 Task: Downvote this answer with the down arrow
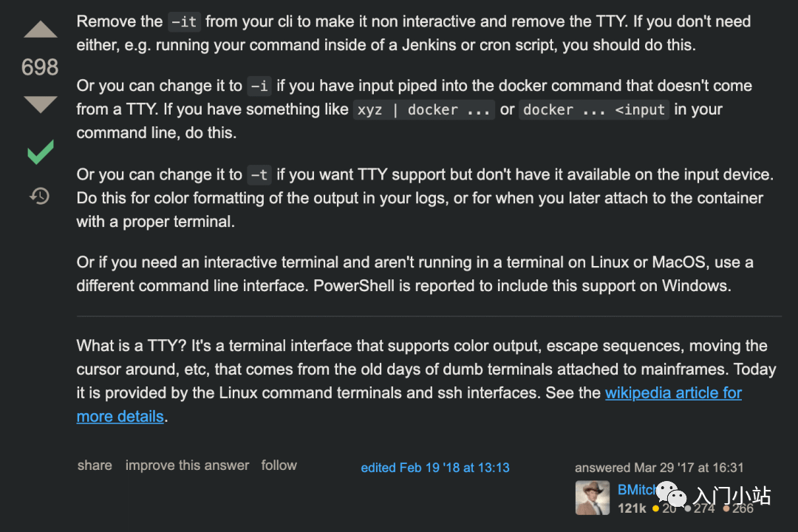[x=40, y=104]
